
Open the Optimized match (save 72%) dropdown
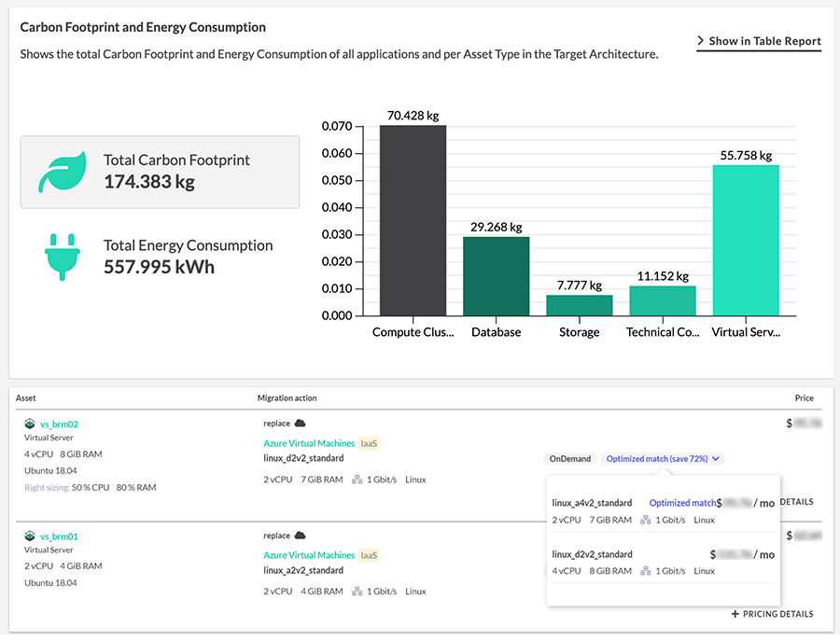pyautogui.click(x=663, y=459)
